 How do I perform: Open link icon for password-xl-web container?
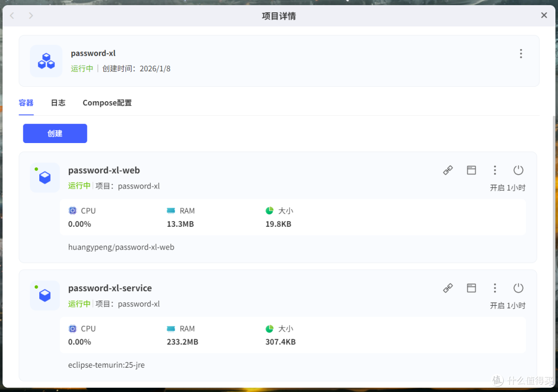[447, 170]
